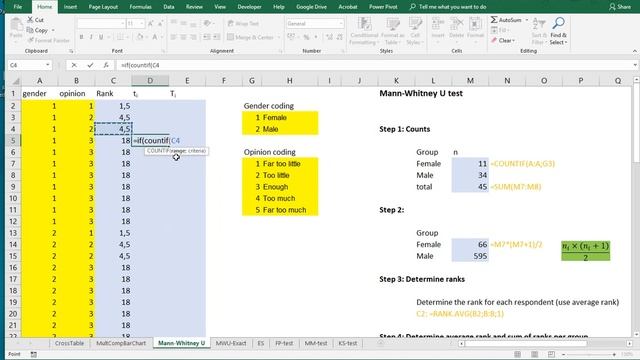Image resolution: width=640 pixels, height=360 pixels.
Task: Click the Fill Color bucket icon
Action: 140,37
